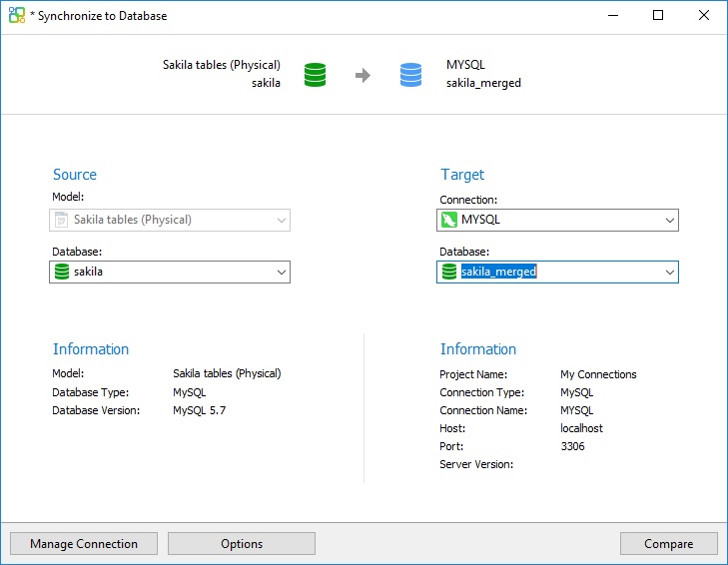Click the app icon in the title bar

point(17,16)
